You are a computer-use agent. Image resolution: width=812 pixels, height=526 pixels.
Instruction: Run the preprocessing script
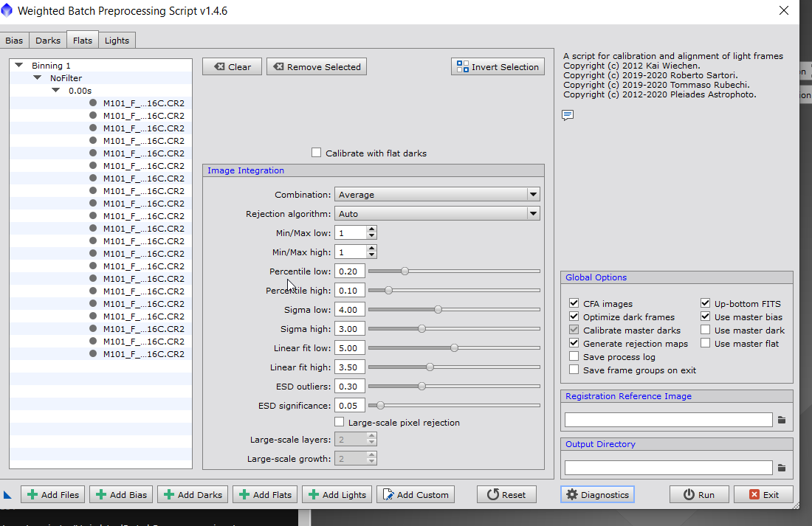pos(699,494)
